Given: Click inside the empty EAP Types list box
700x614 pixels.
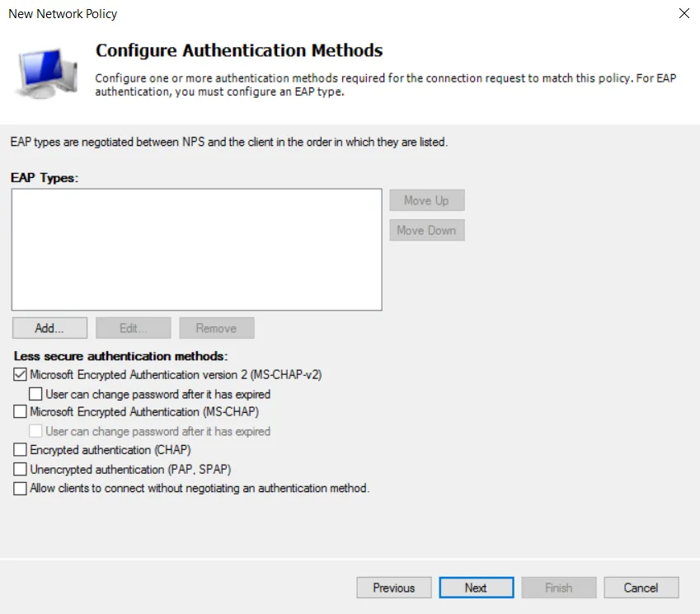Looking at the screenshot, I should [195, 247].
